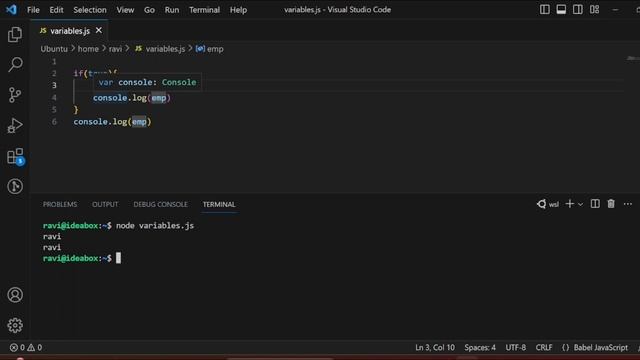Click the wsl terminal profile icon
The height and width of the screenshot is (360, 640).
[542, 204]
